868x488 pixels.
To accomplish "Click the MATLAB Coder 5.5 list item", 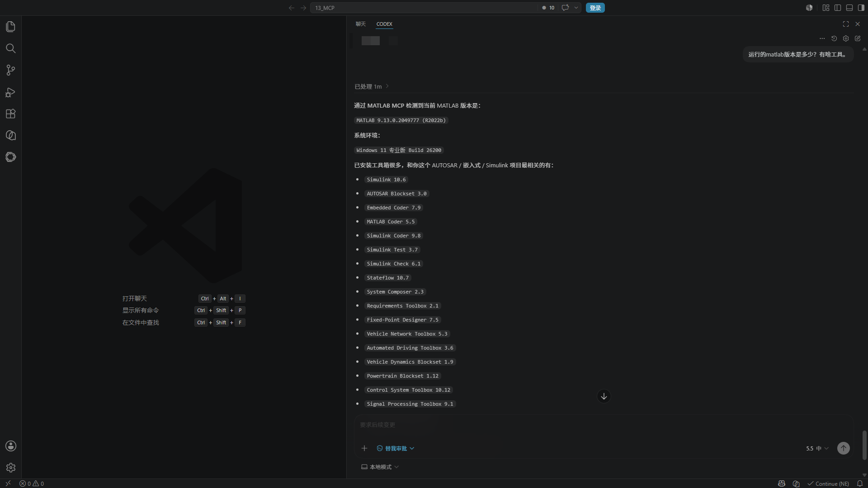I will point(391,222).
